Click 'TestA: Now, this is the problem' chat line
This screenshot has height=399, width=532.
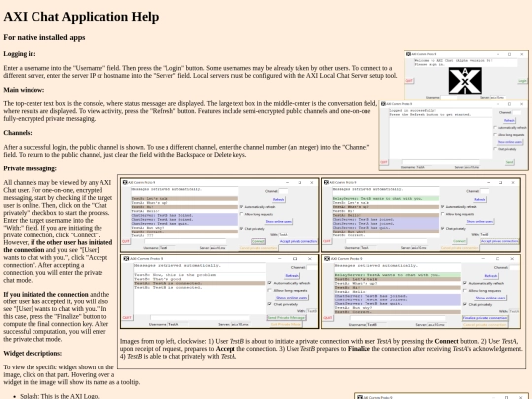(x=174, y=275)
